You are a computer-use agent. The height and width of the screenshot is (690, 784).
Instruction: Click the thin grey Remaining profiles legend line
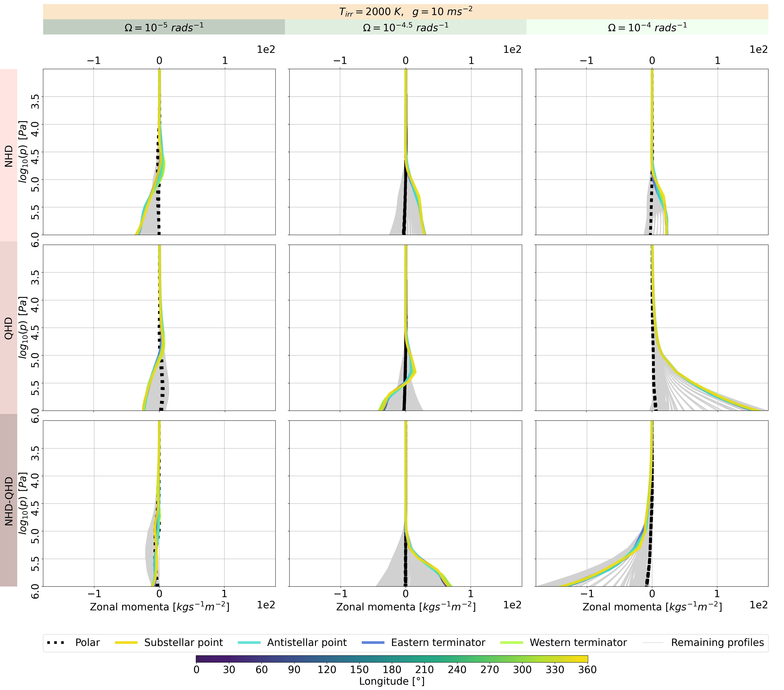(653, 642)
